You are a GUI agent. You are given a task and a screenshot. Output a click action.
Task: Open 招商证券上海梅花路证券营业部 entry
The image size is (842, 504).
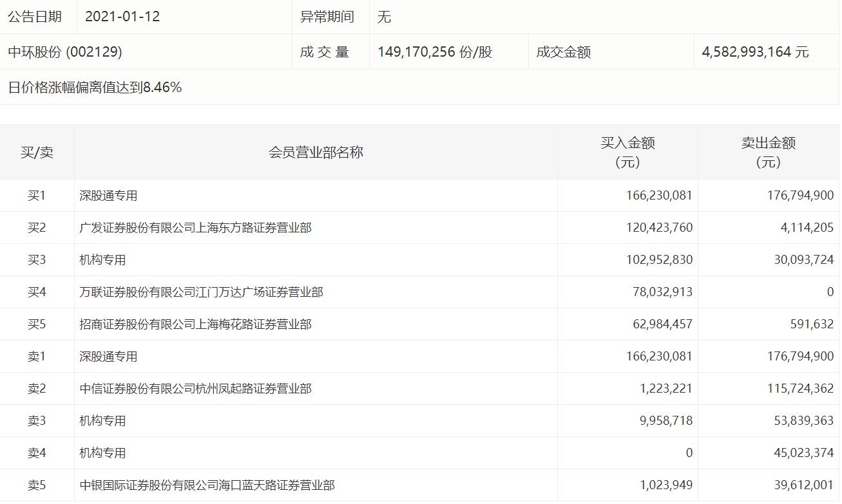click(195, 324)
